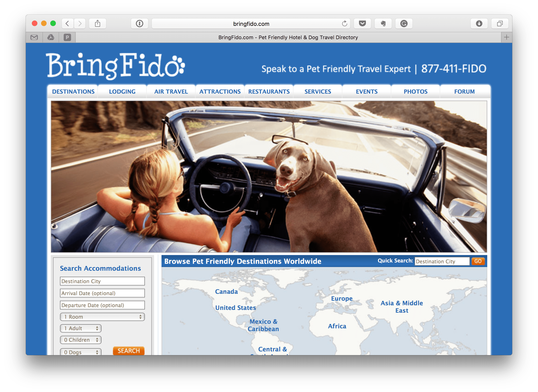Show the Downloads icon
This screenshot has height=392, width=538.
pyautogui.click(x=479, y=24)
